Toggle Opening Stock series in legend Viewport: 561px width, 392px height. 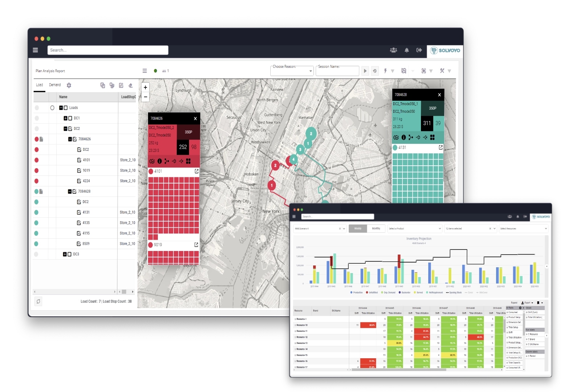point(454,292)
